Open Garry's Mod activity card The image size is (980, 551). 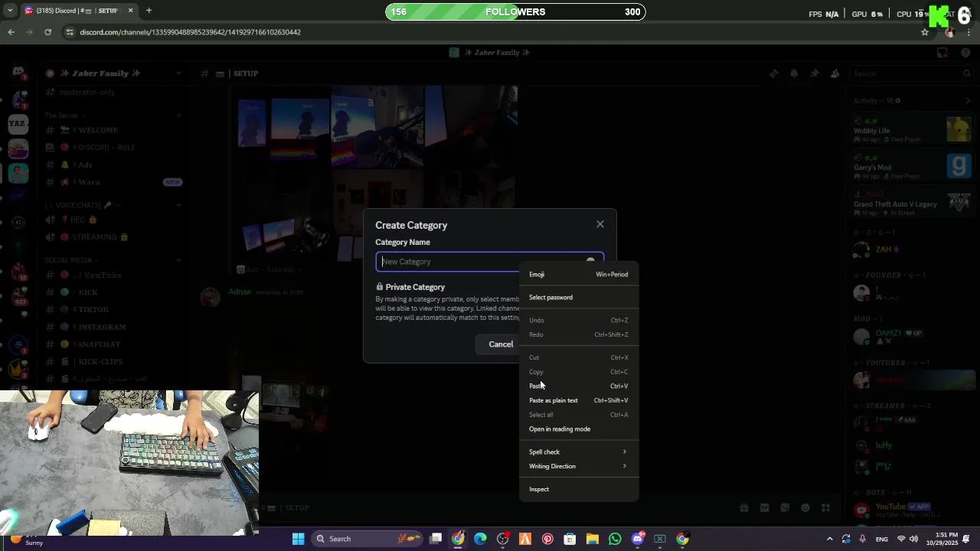click(x=911, y=167)
